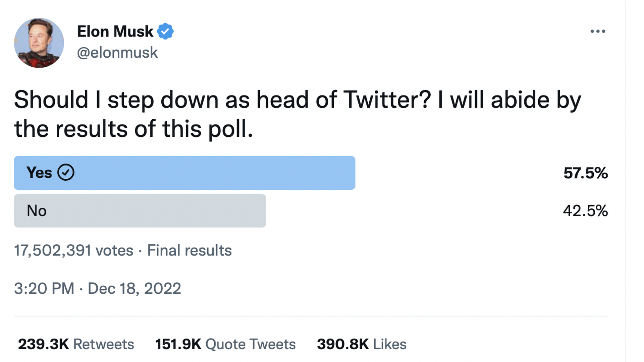Click the 57.5% result label

[x=585, y=173]
